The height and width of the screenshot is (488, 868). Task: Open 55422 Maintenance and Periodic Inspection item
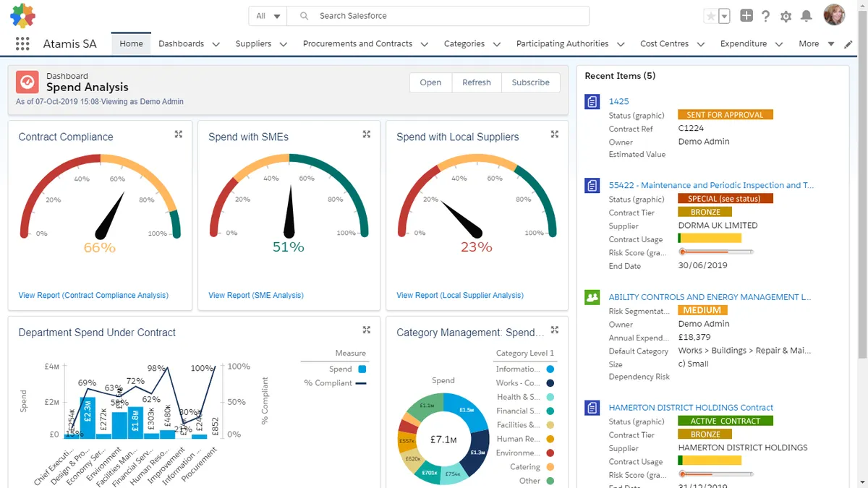[x=711, y=185]
